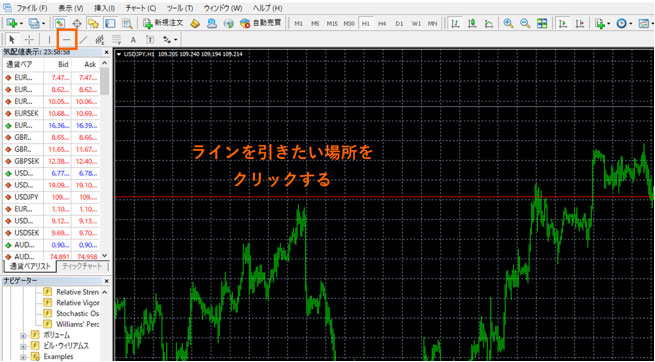The width and height of the screenshot is (655, 362).
Task: Select the Trendline drawing tool
Action: (x=84, y=40)
